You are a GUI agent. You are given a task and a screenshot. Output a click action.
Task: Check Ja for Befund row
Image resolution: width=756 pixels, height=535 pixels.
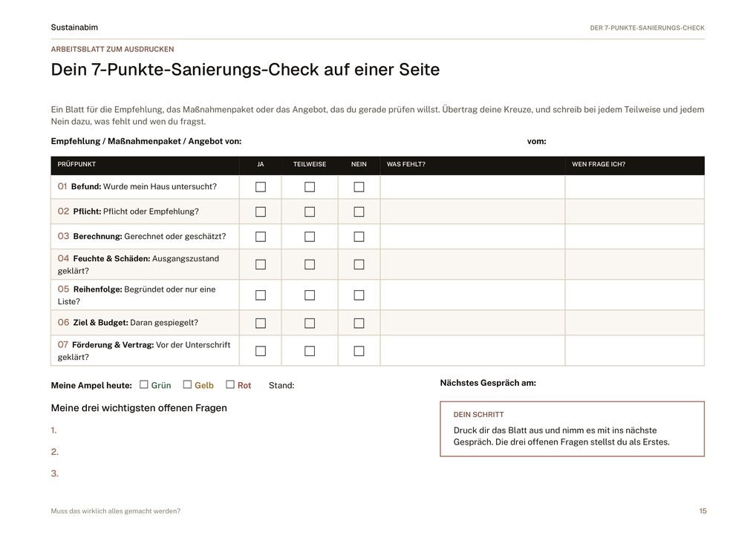(261, 187)
